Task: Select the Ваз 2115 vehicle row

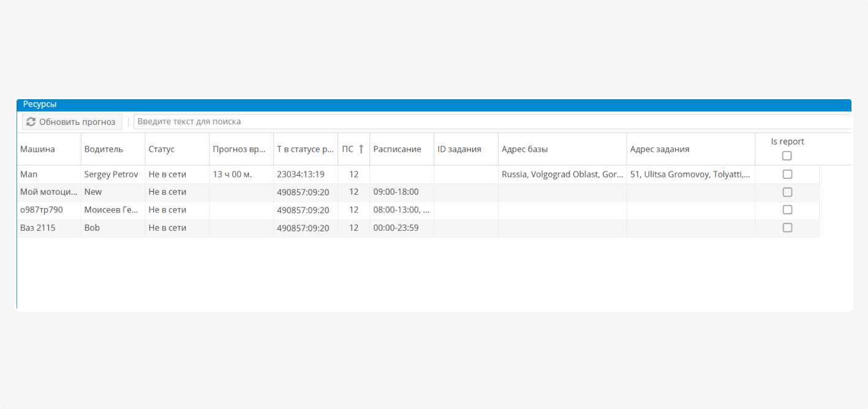Action: pyautogui.click(x=38, y=228)
